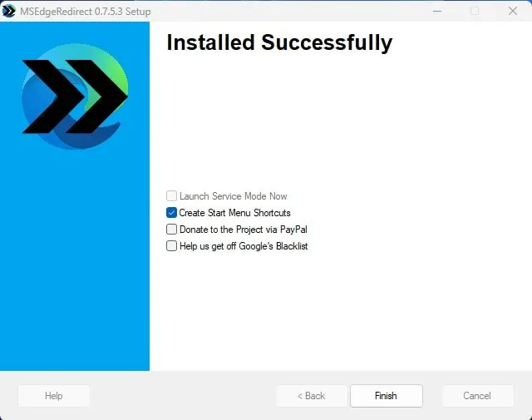Go back with the < Back button
Image resolution: width=532 pixels, height=420 pixels.
pyautogui.click(x=312, y=396)
